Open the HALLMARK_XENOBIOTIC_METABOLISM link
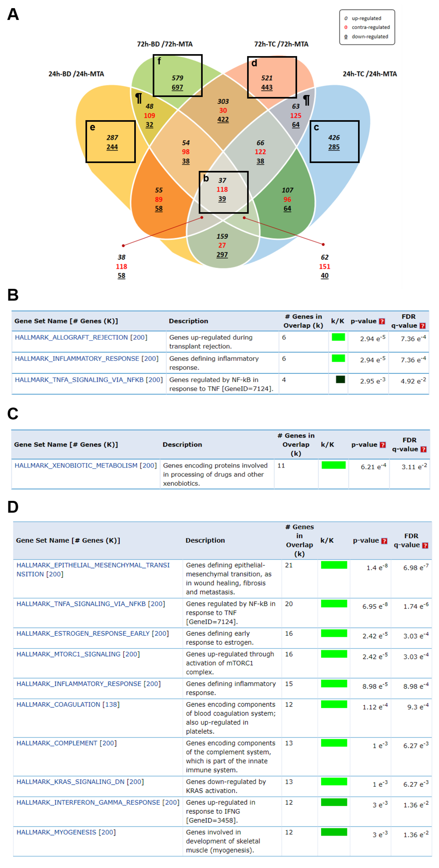The image size is (439, 868). point(76,465)
